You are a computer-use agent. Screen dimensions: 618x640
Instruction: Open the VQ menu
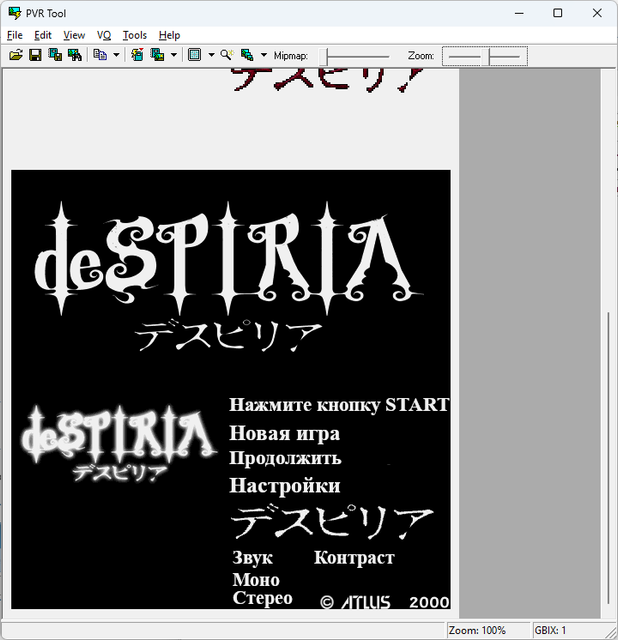(x=104, y=36)
